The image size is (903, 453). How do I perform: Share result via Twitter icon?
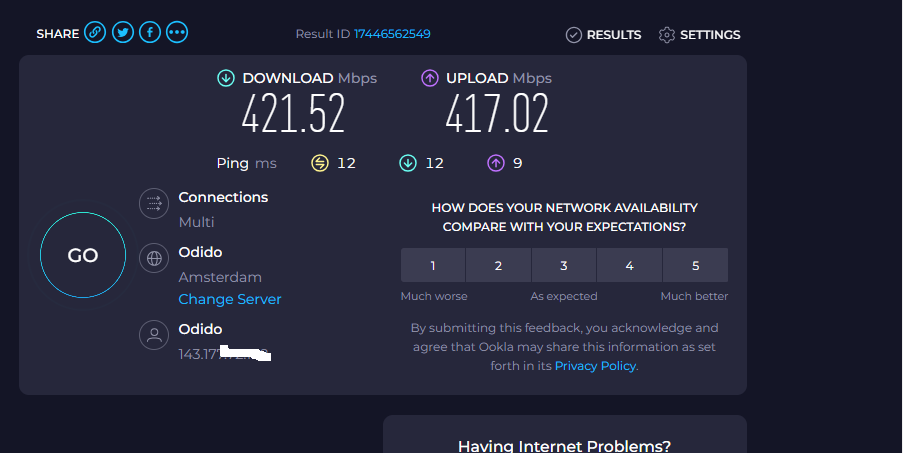(x=123, y=32)
